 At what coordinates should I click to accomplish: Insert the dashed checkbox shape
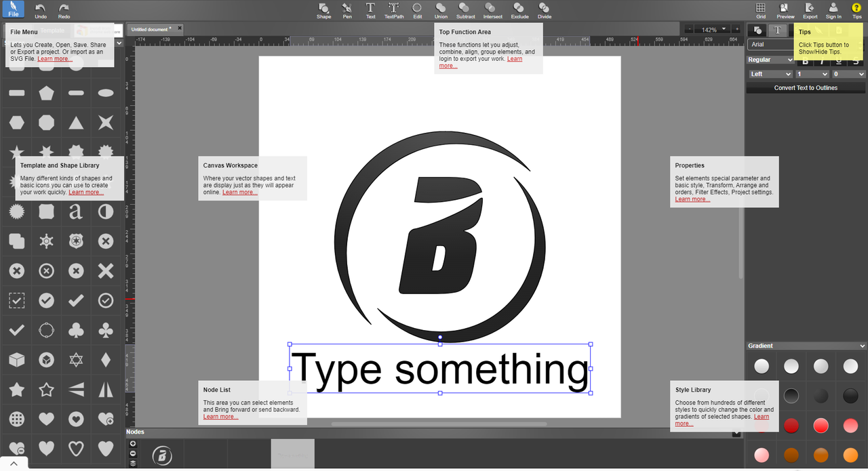click(16, 300)
